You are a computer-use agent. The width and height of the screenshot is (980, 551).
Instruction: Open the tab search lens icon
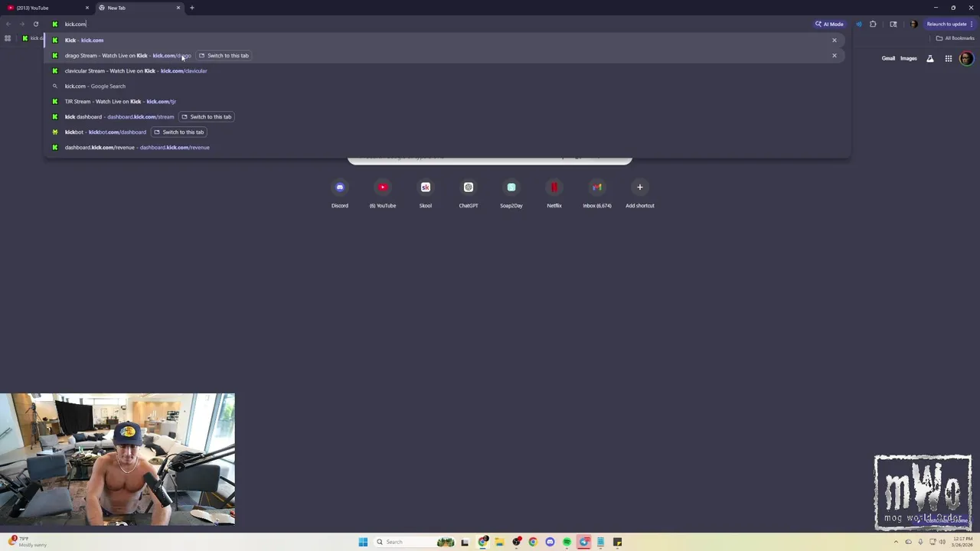893,24
